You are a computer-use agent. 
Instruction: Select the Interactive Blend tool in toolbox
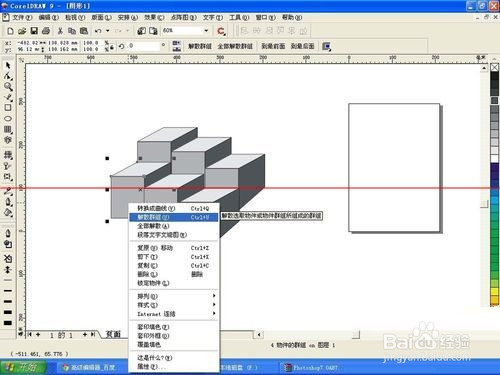coord(8,177)
